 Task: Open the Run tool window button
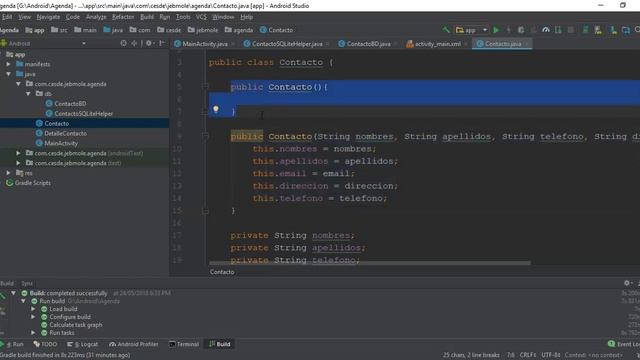click(13, 344)
